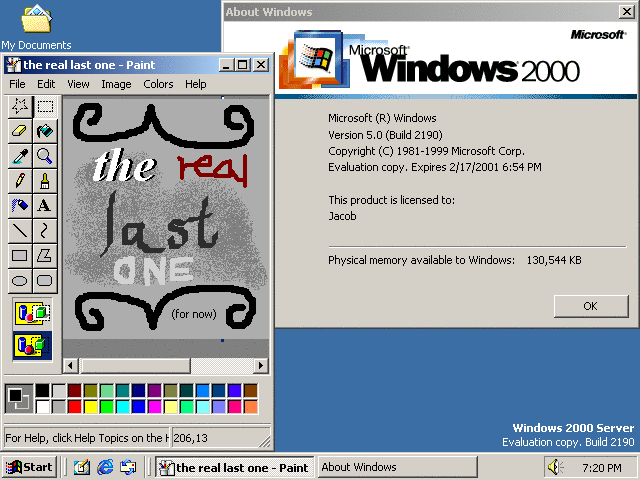Launch Internet Explorer from quick launch

click(105, 467)
